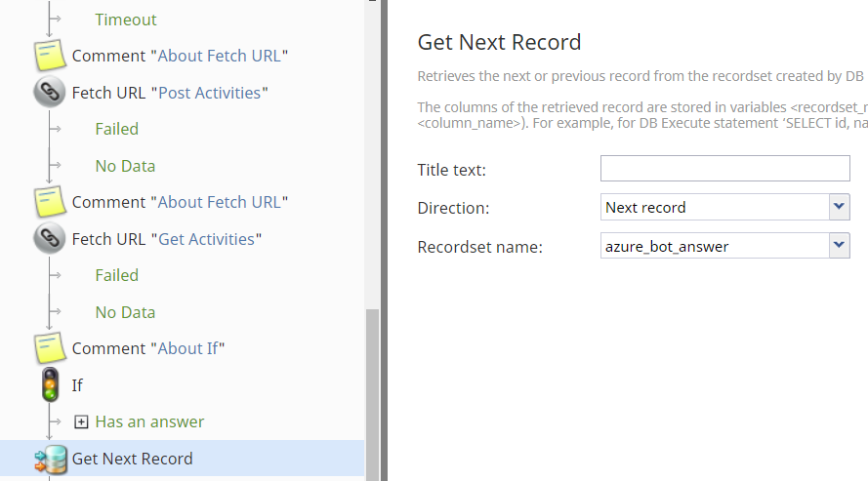Click the About If comment note icon
Viewport: 868px width, 481px height.
tap(50, 348)
